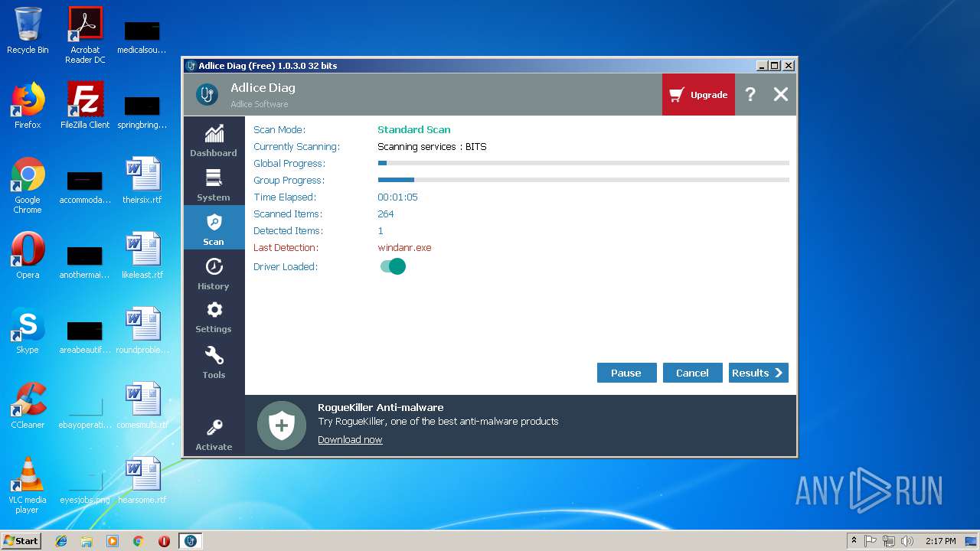
Task: Open the History section in sidebar
Action: (x=214, y=273)
